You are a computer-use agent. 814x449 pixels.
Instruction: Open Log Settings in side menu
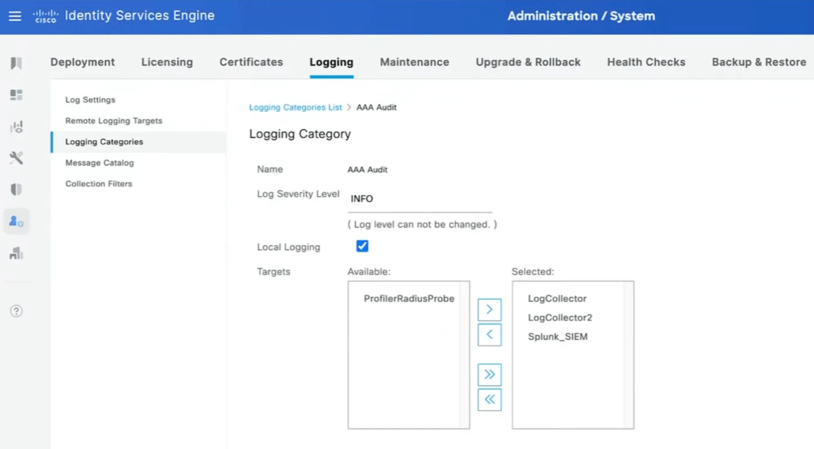[90, 100]
